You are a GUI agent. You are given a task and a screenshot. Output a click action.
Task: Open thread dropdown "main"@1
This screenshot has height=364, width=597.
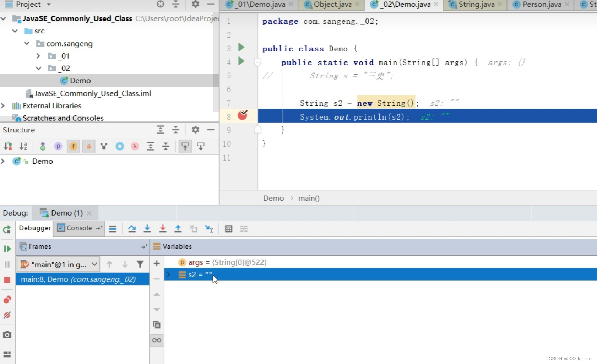[59, 264]
